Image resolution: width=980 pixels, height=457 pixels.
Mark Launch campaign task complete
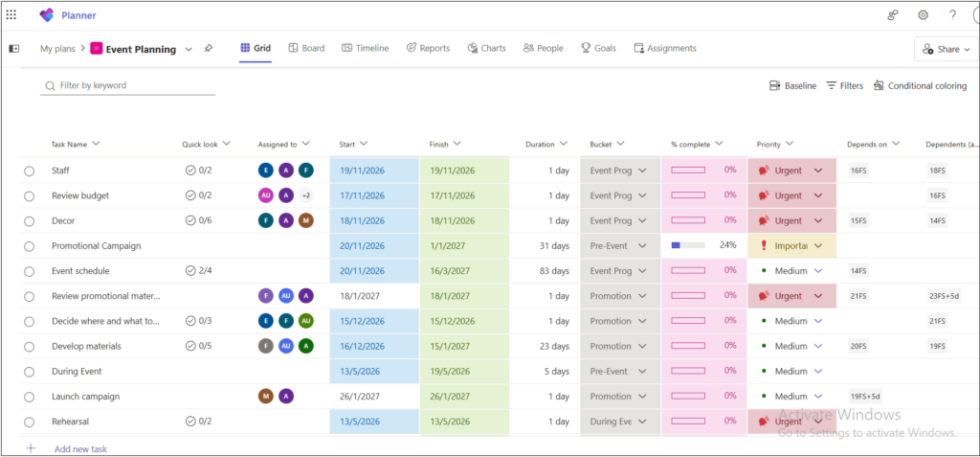pos(29,397)
